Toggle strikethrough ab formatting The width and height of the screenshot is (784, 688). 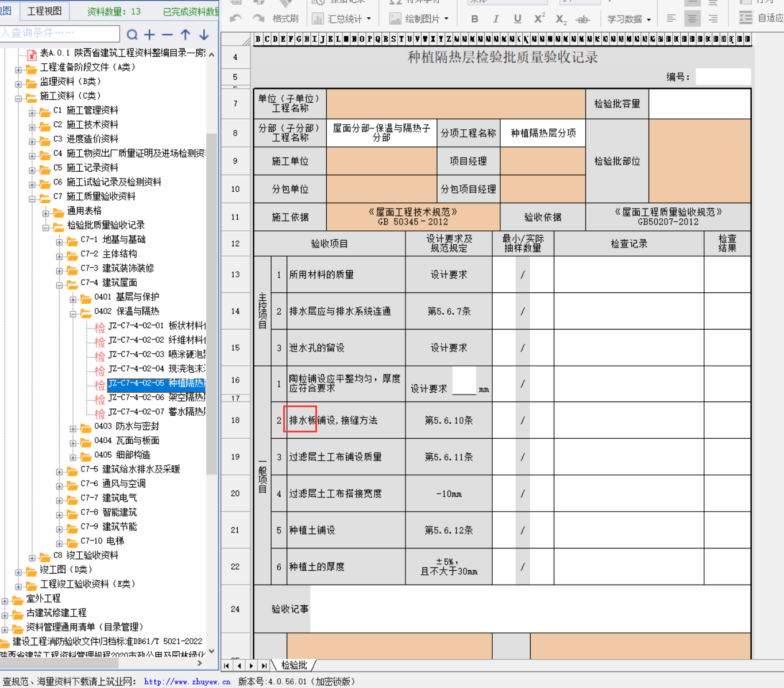[x=582, y=20]
